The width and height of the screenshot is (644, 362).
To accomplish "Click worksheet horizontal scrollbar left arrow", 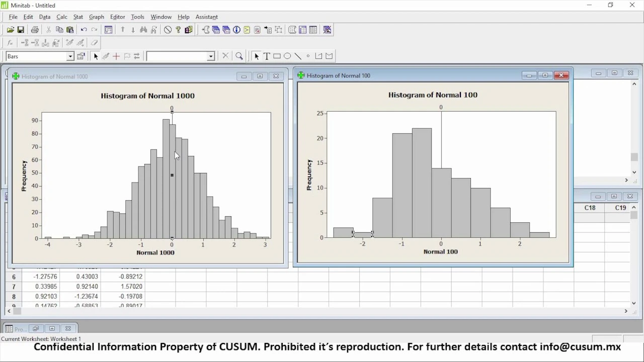I will pos(9,311).
